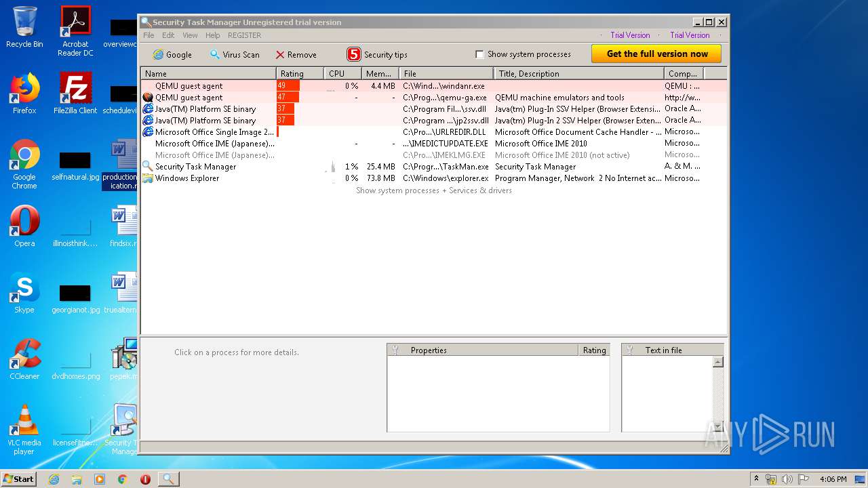Open Acrobat Reader DC desktop icon
Image resolution: width=868 pixels, height=488 pixels.
click(75, 30)
